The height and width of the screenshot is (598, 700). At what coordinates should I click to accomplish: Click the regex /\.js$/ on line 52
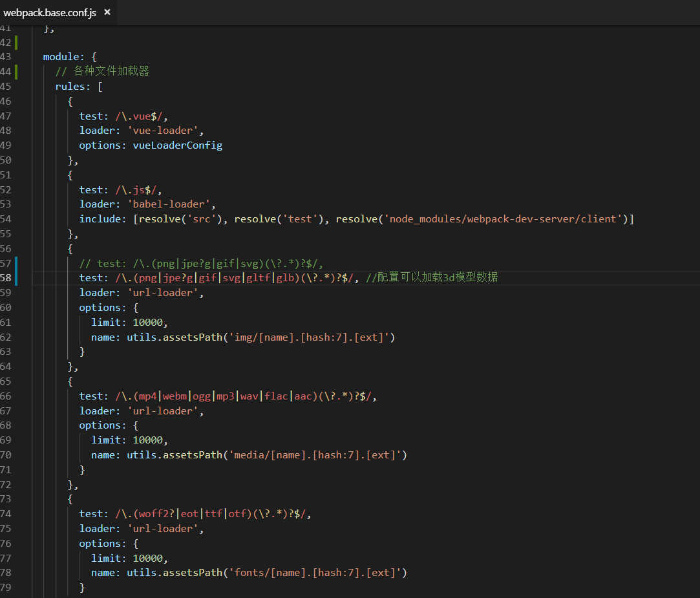(x=136, y=190)
